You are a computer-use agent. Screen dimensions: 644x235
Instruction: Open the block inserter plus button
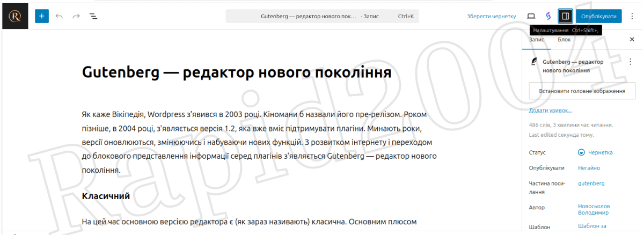point(42,16)
